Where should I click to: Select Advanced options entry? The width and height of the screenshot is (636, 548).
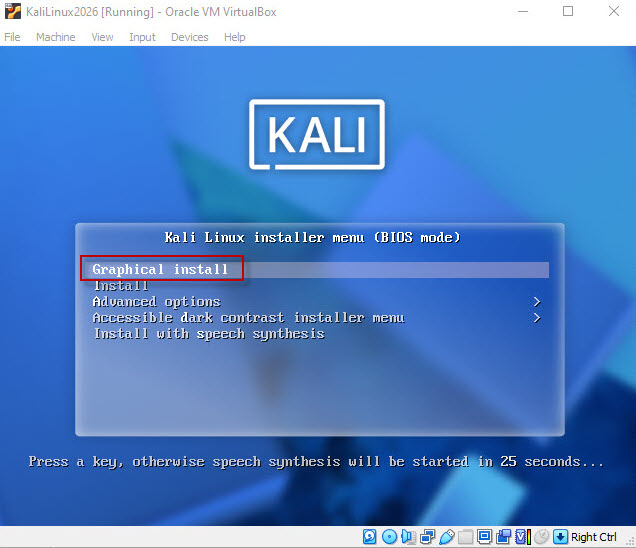[x=157, y=301]
